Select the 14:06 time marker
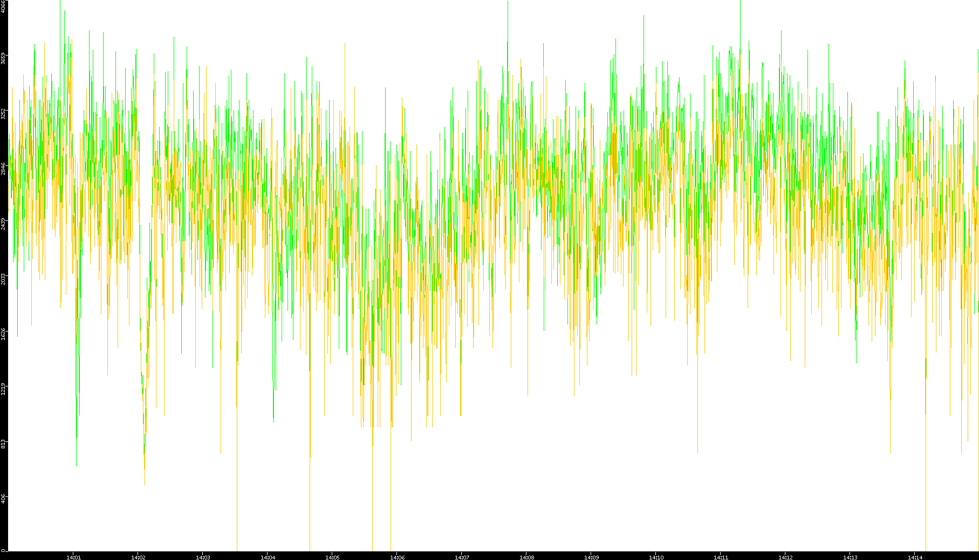This screenshot has width=979, height=560. [x=398, y=557]
